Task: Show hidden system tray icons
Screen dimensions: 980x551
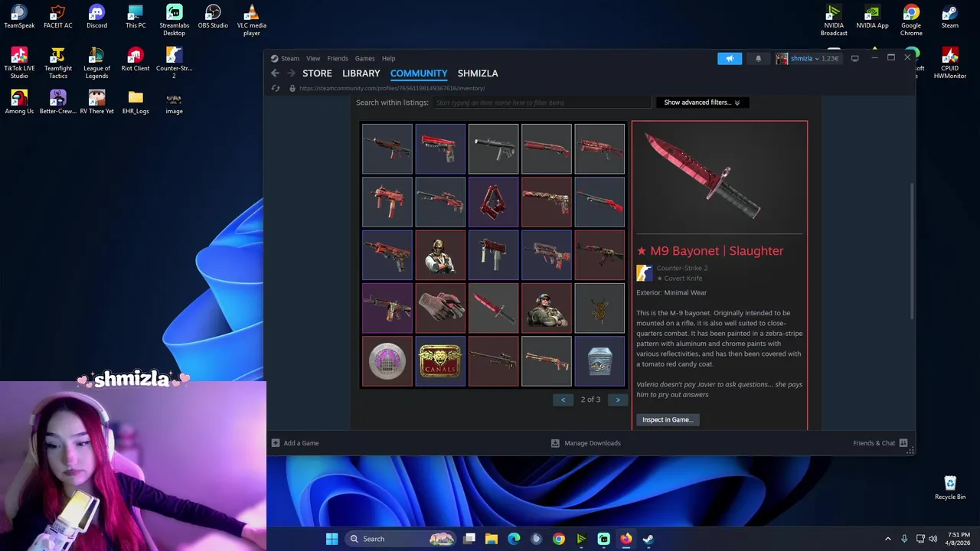Action: point(888,539)
